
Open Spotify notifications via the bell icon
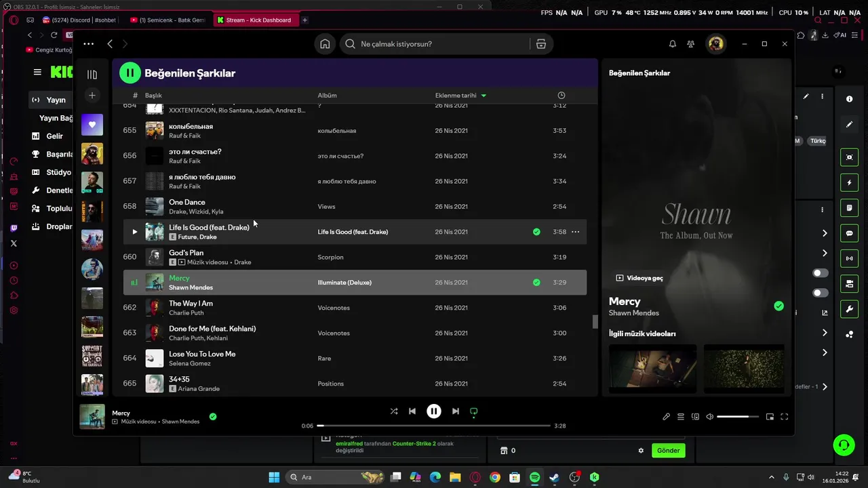click(x=673, y=44)
